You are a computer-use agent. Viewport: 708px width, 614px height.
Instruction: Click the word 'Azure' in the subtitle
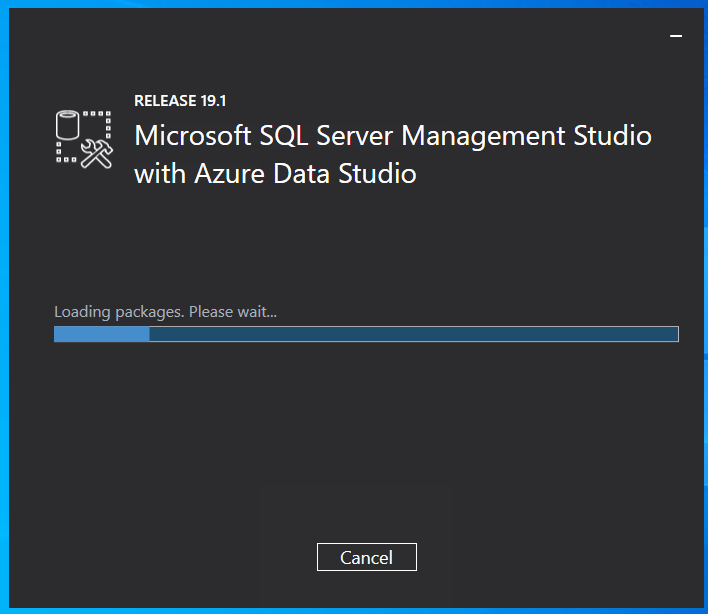click(x=229, y=174)
